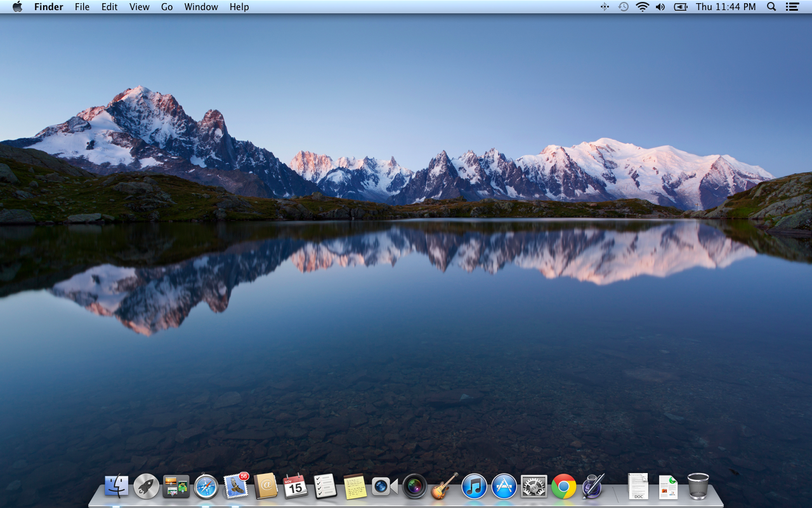Open Finder from the Dock
812x508 pixels.
point(117,486)
